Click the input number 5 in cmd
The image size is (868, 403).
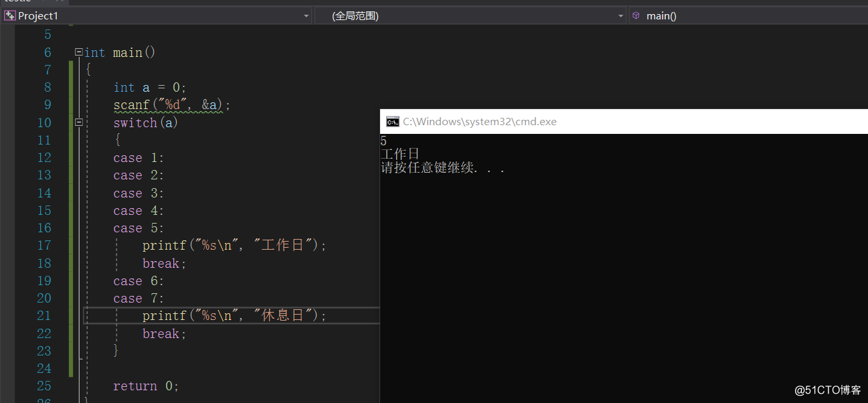(383, 141)
